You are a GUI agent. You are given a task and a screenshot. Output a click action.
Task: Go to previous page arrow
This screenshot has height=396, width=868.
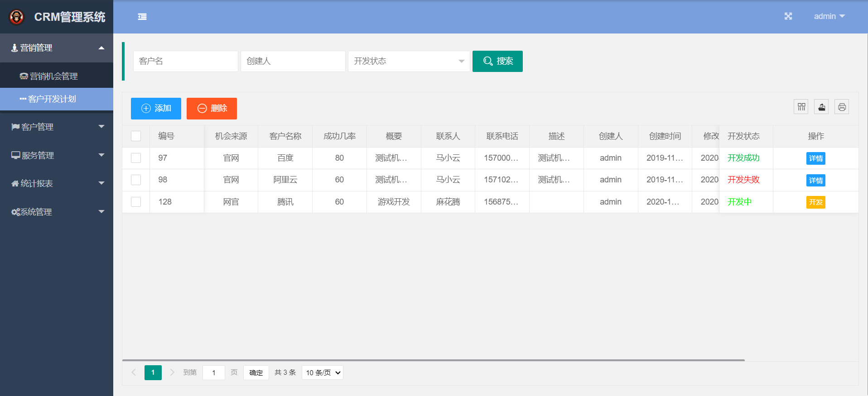tap(134, 372)
